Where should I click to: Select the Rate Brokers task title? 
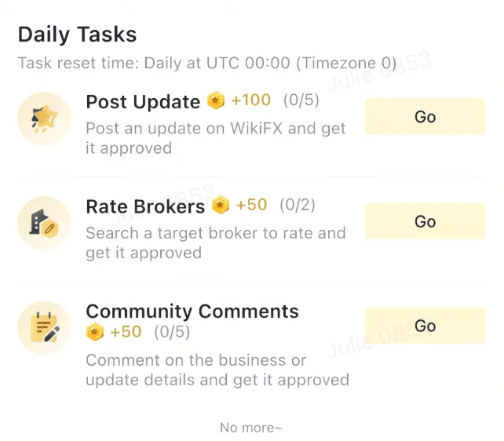coord(145,206)
